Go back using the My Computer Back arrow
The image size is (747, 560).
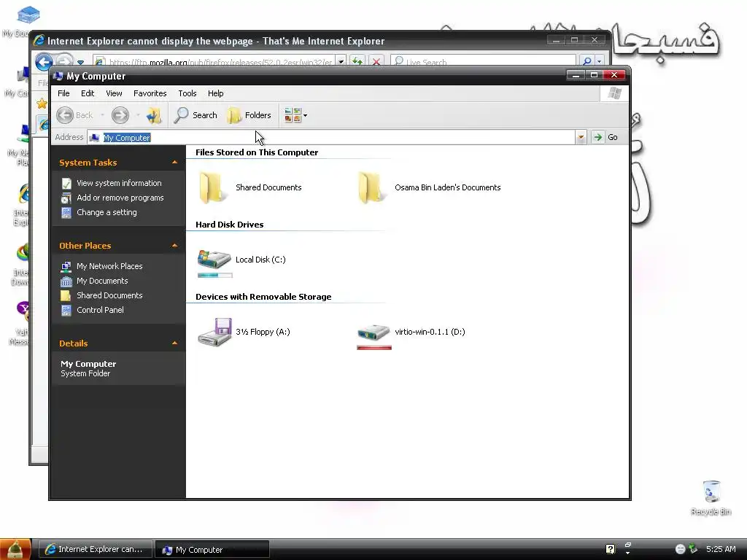point(74,115)
